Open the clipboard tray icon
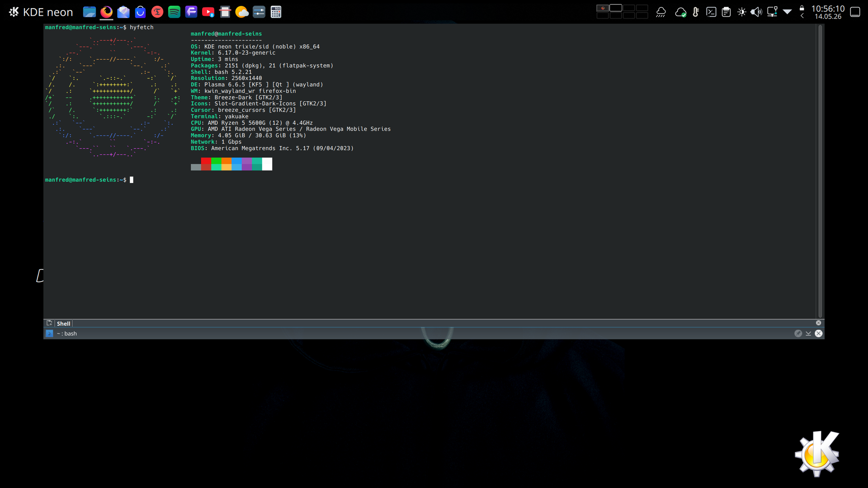868x488 pixels. point(726,12)
